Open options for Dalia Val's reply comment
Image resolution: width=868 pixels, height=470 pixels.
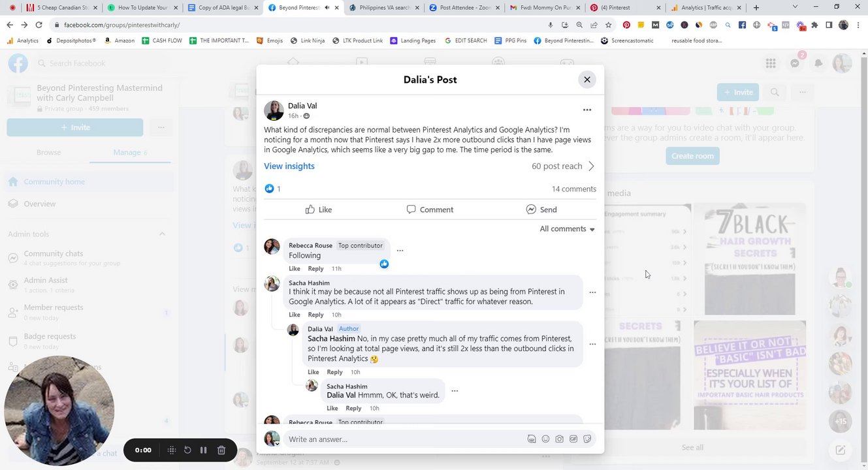coord(592,344)
